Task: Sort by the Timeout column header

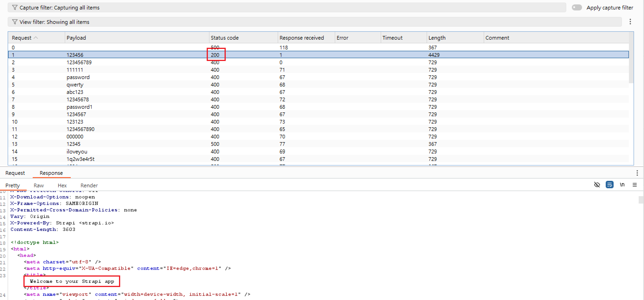Action: tap(404, 38)
